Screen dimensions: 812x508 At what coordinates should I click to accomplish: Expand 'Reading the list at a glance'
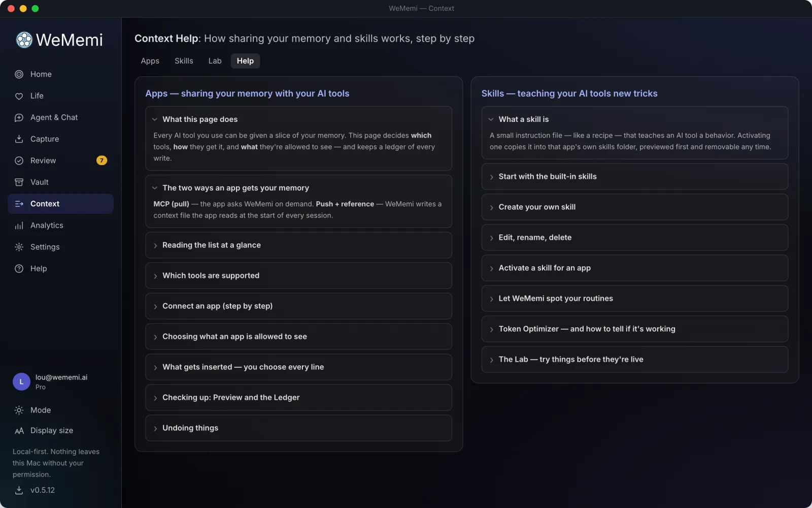(x=298, y=245)
